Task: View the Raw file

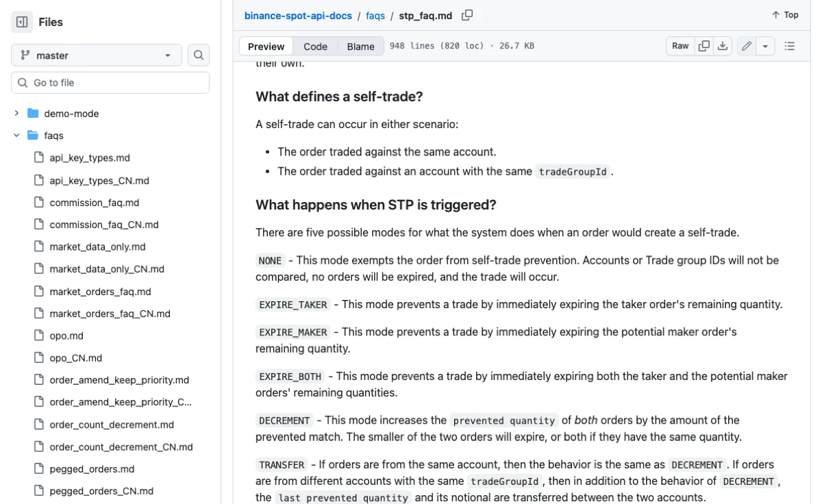Action: 680,46
